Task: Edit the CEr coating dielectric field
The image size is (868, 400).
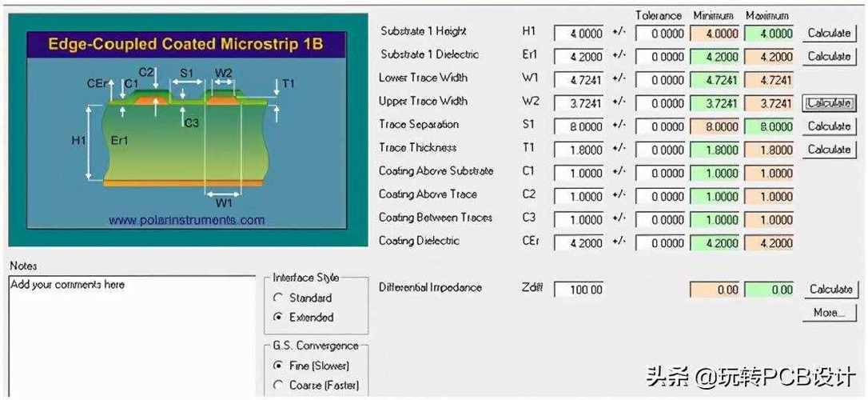Action: [579, 243]
